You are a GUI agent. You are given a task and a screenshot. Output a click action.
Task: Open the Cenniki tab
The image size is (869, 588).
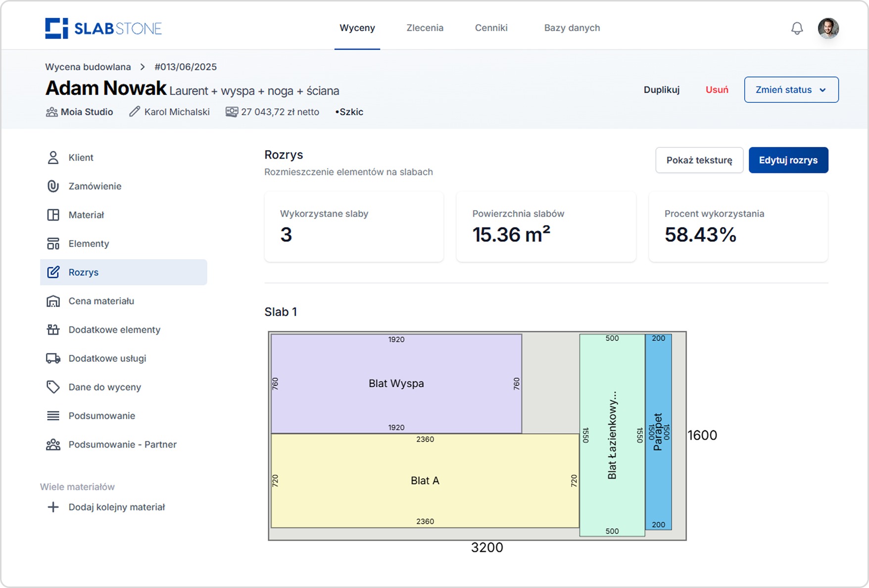click(x=491, y=28)
